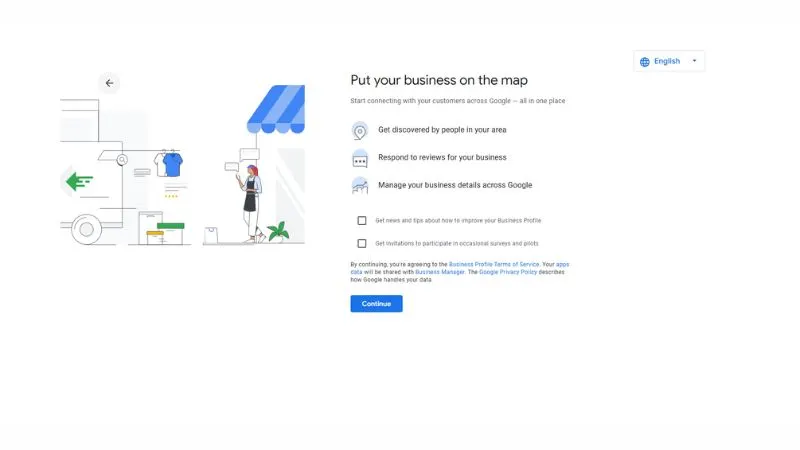Viewport: 800px width, 450px height.
Task: Open the English language dropdown
Action: pos(669,61)
